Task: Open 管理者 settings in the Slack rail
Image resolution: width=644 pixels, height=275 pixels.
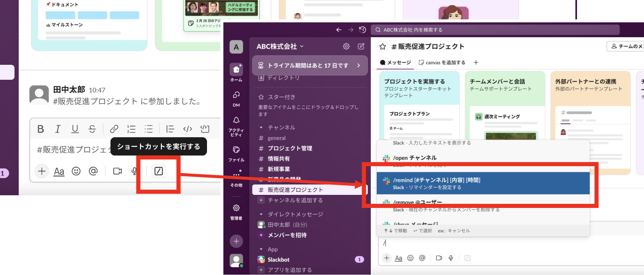Action: tap(236, 212)
